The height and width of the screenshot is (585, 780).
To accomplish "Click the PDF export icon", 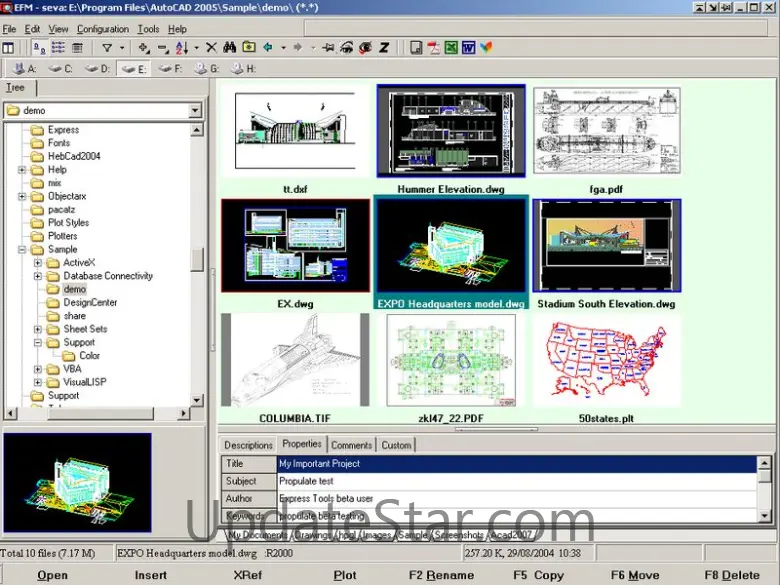I will point(432,48).
